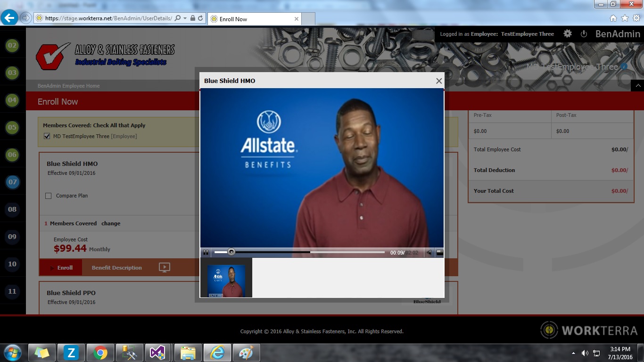Click the video seek bar knob
The width and height of the screenshot is (644, 362).
point(231,252)
